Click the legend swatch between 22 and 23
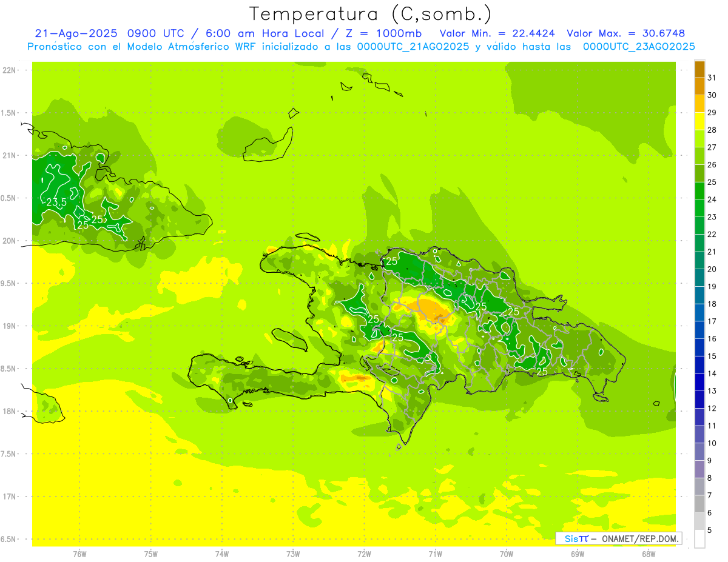The height and width of the screenshot is (562, 728). point(699,226)
